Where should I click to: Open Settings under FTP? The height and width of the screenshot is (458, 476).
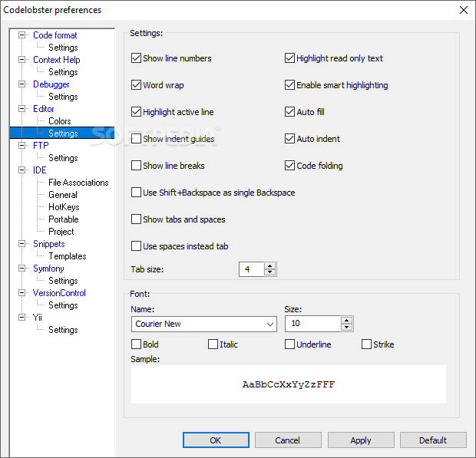coord(63,158)
